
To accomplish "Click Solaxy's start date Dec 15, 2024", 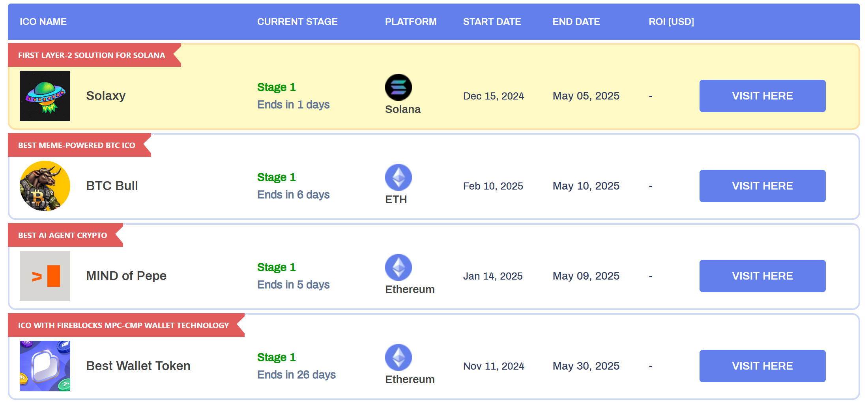I will click(x=494, y=96).
